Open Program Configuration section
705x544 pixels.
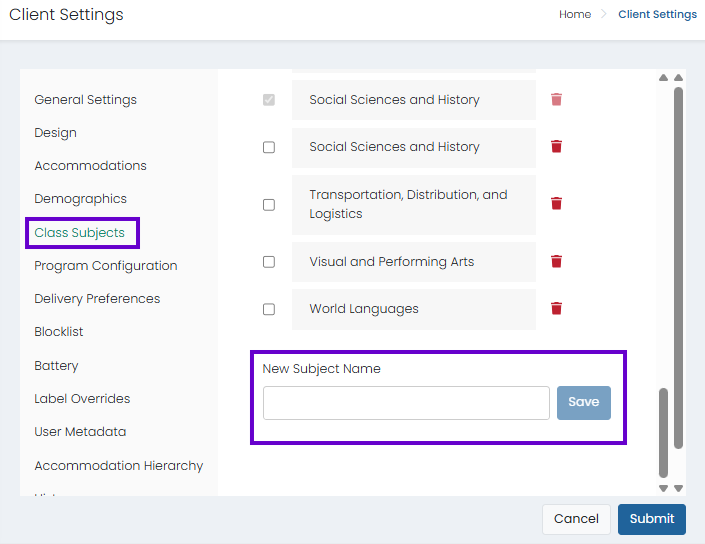click(x=106, y=266)
